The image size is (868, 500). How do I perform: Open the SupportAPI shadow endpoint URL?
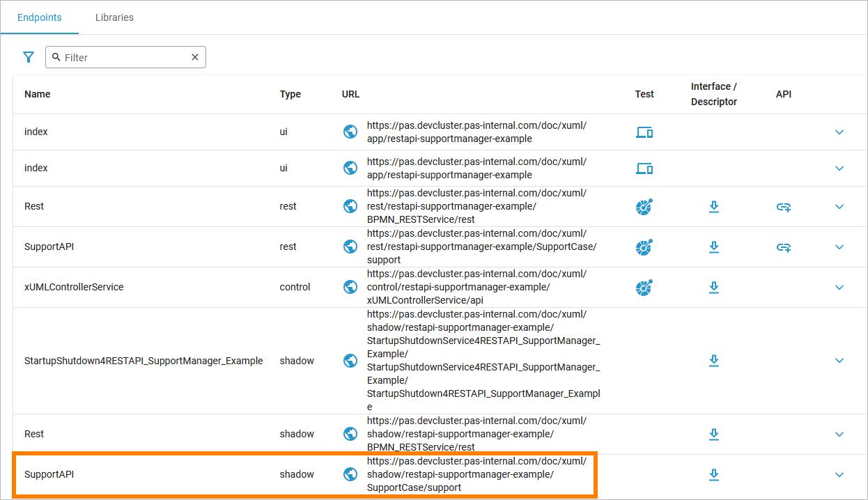point(476,474)
